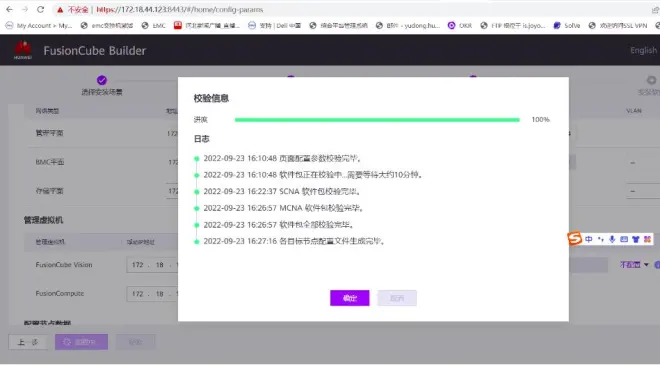Click the purple confirm button in dialog

pyautogui.click(x=349, y=298)
